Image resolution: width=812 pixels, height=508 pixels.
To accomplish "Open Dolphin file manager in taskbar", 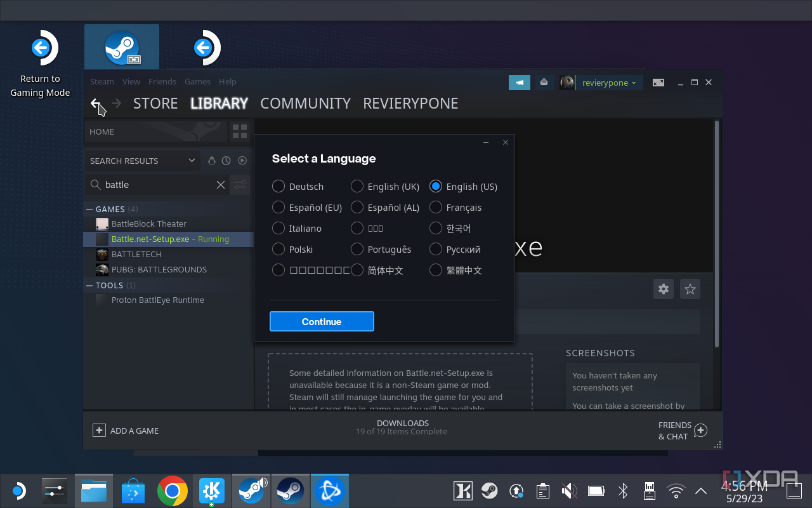I will tap(94, 491).
